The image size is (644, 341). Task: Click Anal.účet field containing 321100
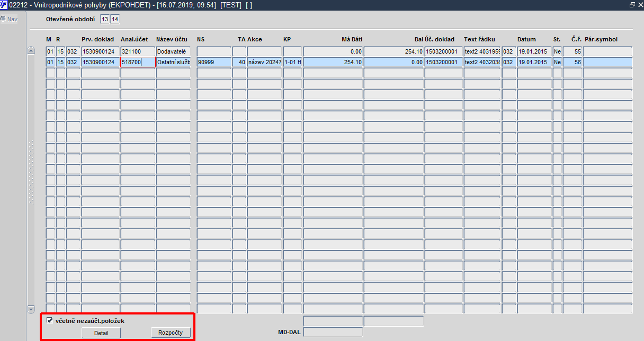tap(138, 51)
